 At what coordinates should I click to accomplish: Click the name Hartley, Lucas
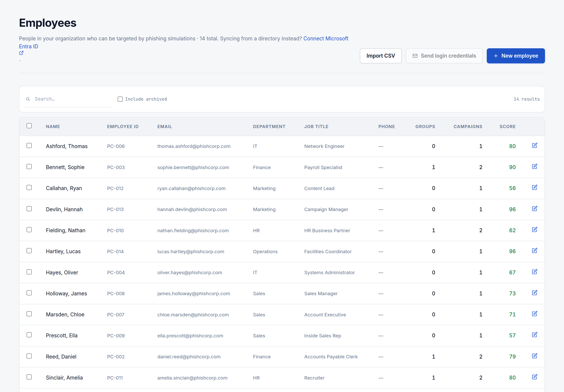[x=63, y=251]
